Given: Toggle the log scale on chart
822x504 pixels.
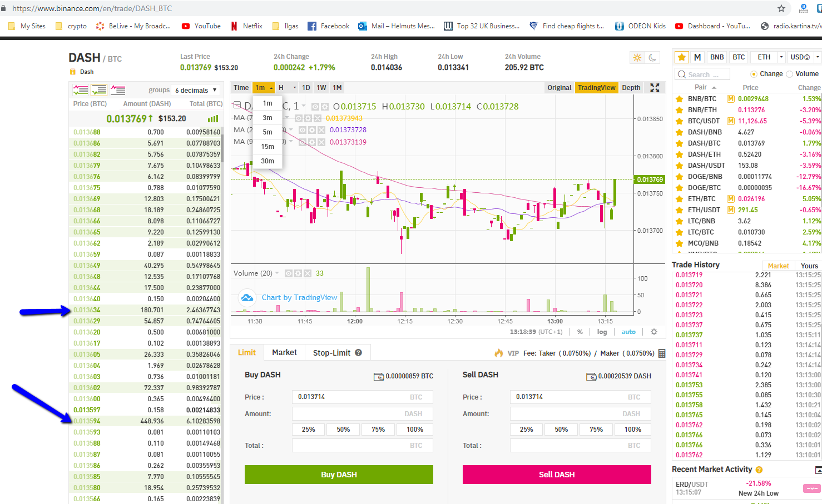Looking at the screenshot, I should (x=602, y=332).
